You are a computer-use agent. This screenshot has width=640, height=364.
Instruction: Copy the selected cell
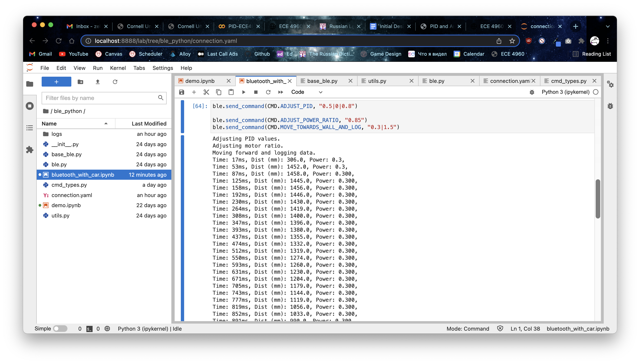coord(219,92)
